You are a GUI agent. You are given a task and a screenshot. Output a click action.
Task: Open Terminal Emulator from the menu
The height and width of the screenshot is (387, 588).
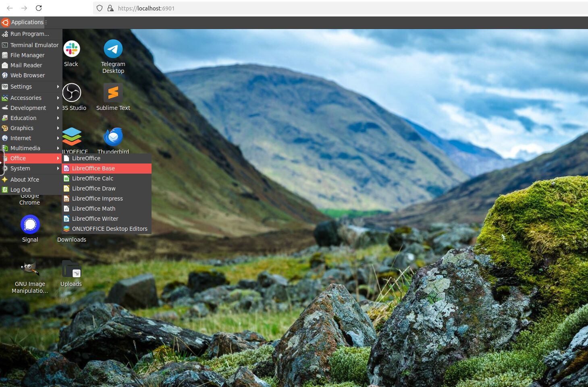pyautogui.click(x=34, y=45)
